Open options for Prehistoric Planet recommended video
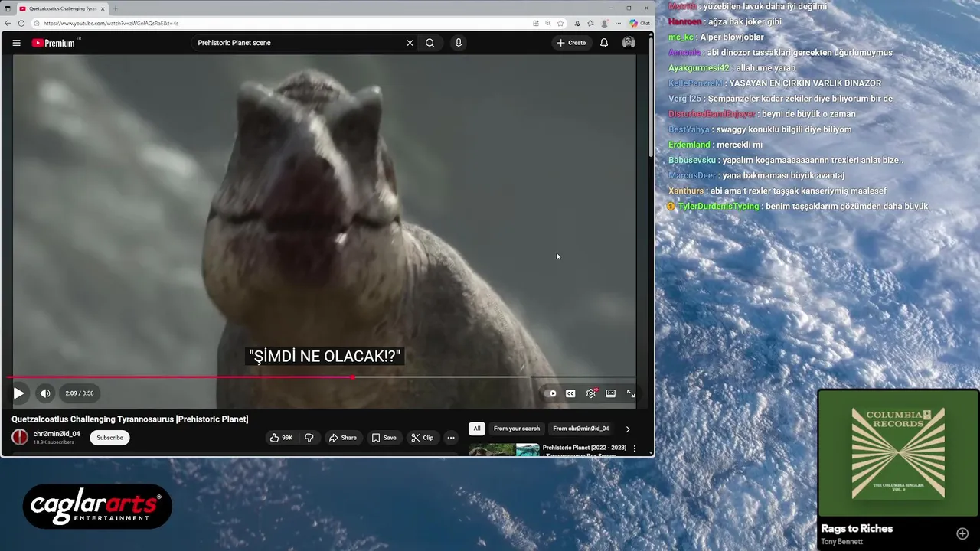 [x=634, y=448]
